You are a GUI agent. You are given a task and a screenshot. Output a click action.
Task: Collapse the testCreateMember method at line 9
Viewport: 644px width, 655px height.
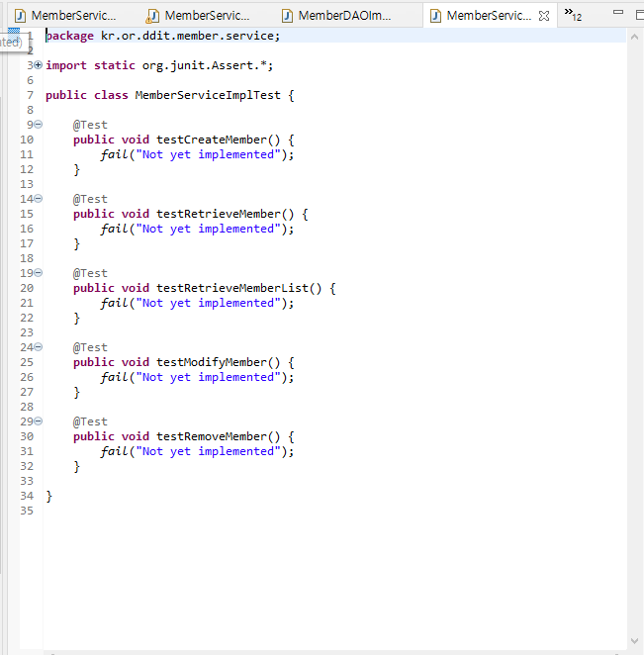tap(38, 125)
